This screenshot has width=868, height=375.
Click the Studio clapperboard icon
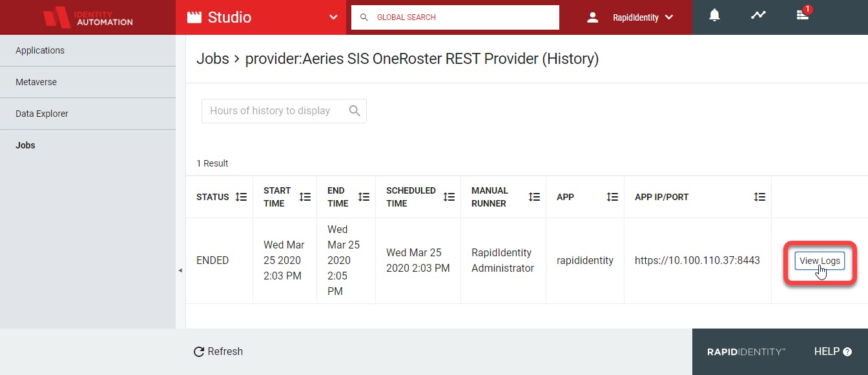point(194,17)
